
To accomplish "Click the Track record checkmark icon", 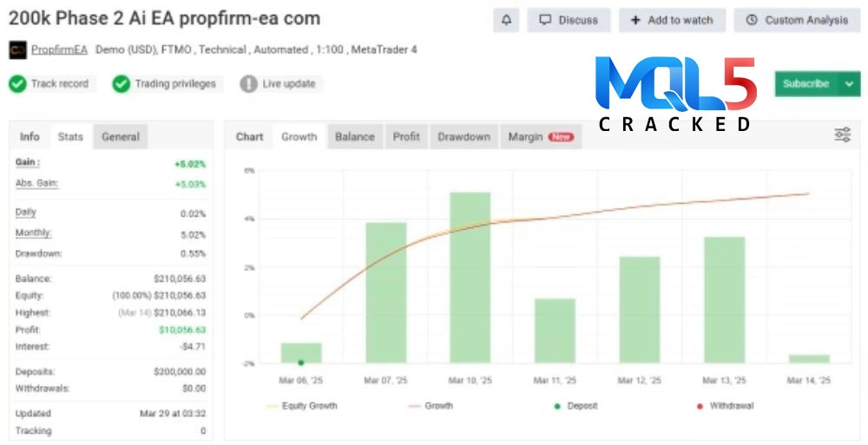I will (17, 84).
